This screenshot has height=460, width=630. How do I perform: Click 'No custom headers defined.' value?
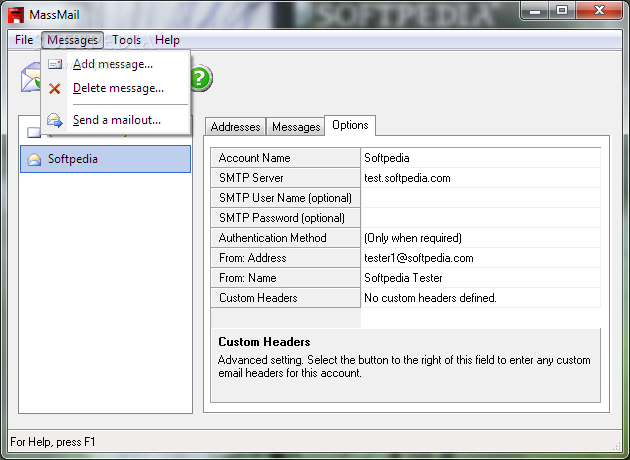pos(481,298)
